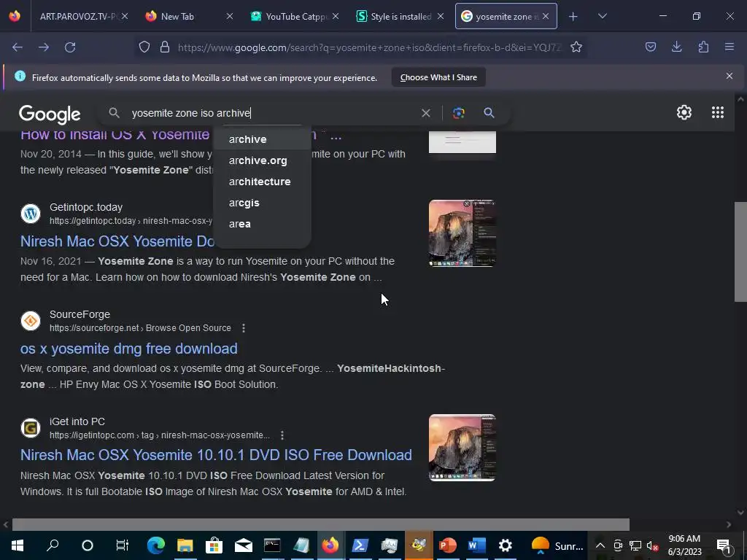747x560 pixels.
Task: Open the Save to Pocket icon
Action: (x=650, y=47)
